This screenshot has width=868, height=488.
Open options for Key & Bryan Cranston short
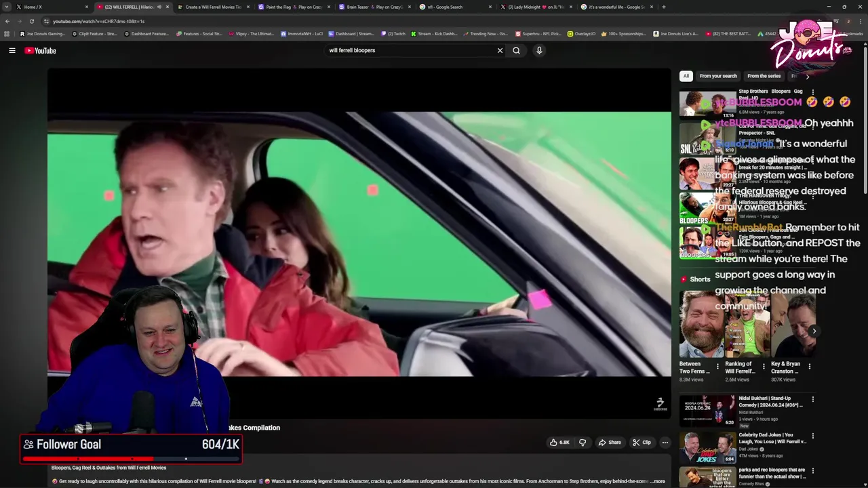point(809,367)
